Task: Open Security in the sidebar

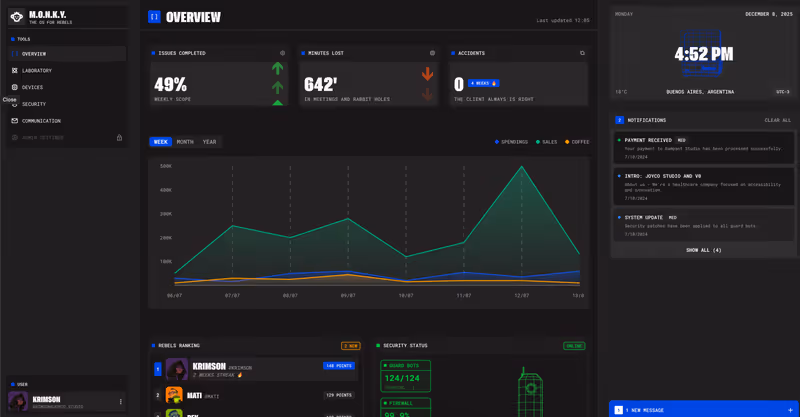Action: pos(67,104)
